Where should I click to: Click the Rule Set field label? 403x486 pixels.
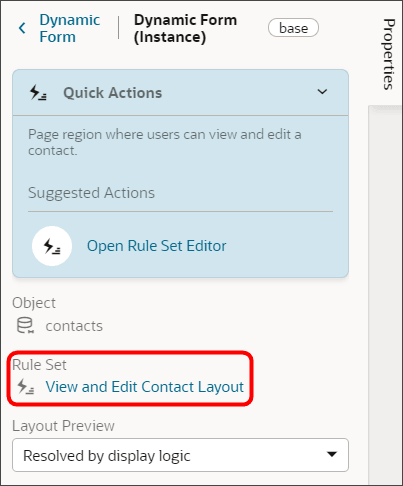[39, 365]
